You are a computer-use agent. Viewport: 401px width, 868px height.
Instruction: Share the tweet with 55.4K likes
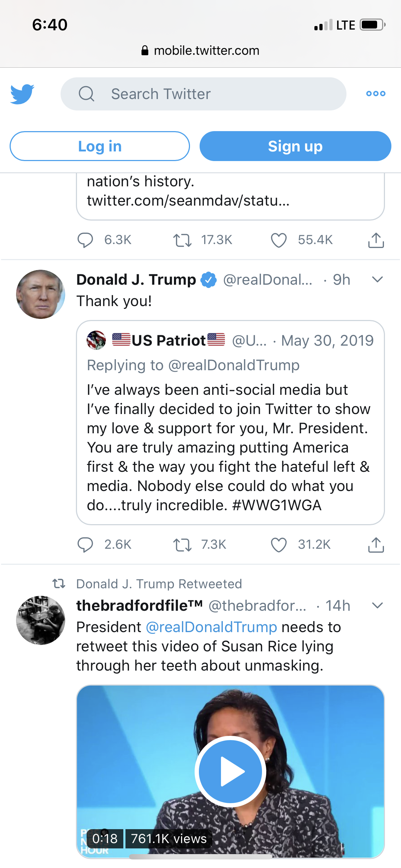pyautogui.click(x=376, y=240)
